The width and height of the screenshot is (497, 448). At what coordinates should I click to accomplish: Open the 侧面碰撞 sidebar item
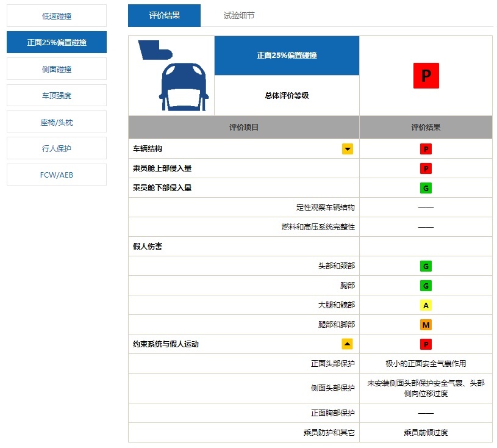57,69
